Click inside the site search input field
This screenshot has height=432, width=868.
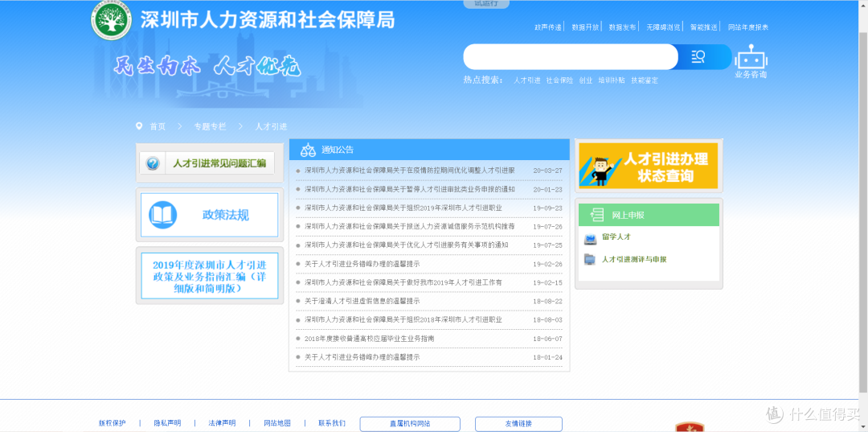tap(571, 56)
